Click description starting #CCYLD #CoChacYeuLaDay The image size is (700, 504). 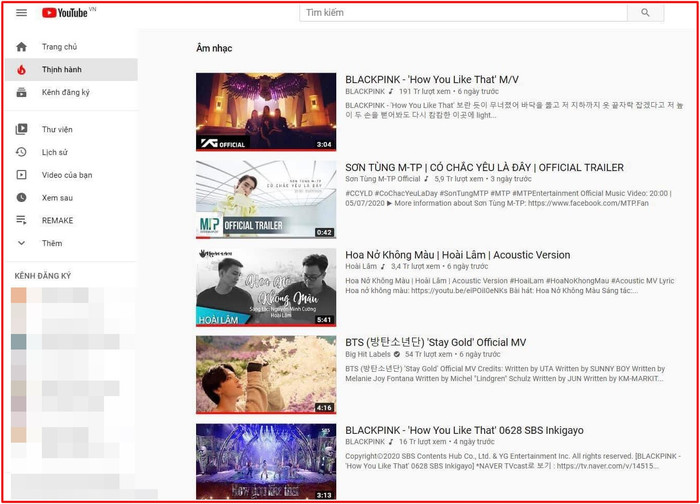click(508, 198)
